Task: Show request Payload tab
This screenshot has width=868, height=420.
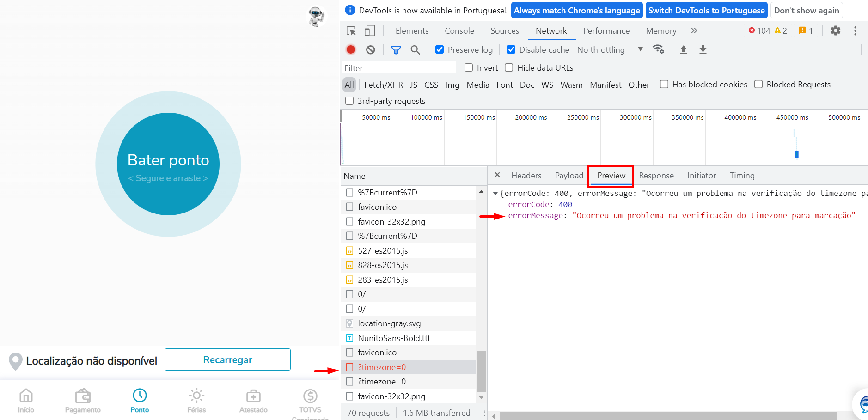Action: coord(569,176)
